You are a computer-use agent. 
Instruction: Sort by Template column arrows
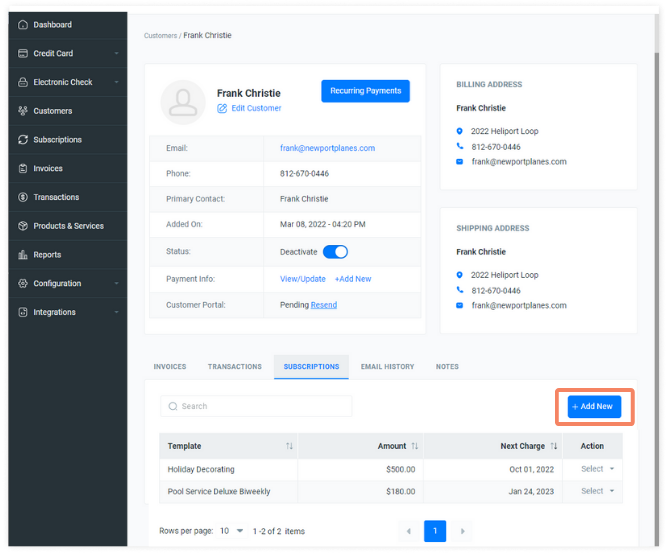pyautogui.click(x=289, y=446)
